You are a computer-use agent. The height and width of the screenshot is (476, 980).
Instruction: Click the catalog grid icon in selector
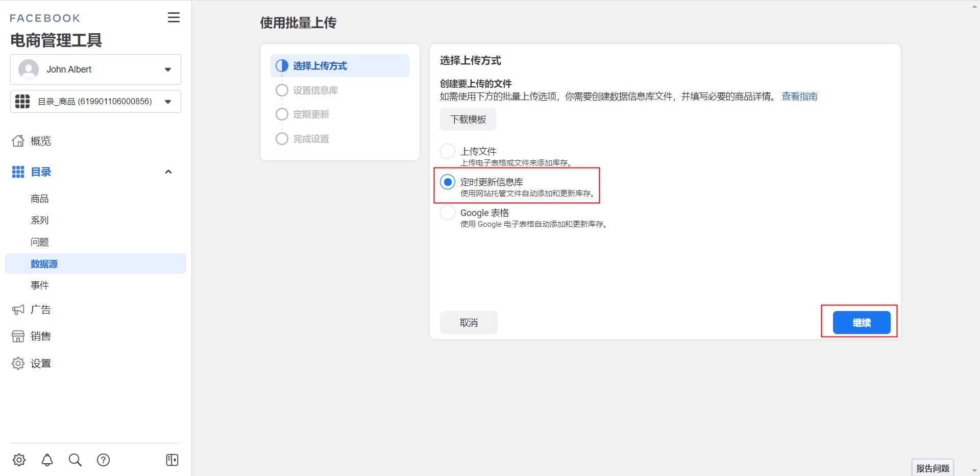(x=22, y=101)
